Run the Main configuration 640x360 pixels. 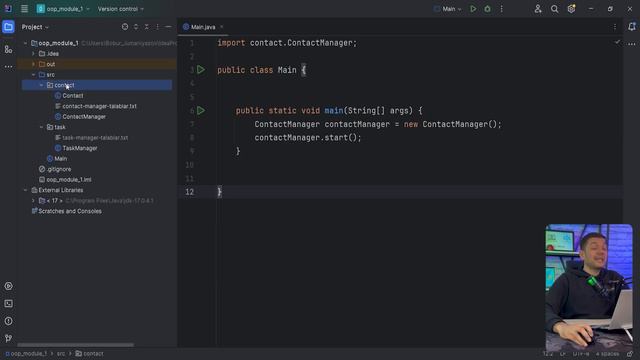pyautogui.click(x=473, y=9)
